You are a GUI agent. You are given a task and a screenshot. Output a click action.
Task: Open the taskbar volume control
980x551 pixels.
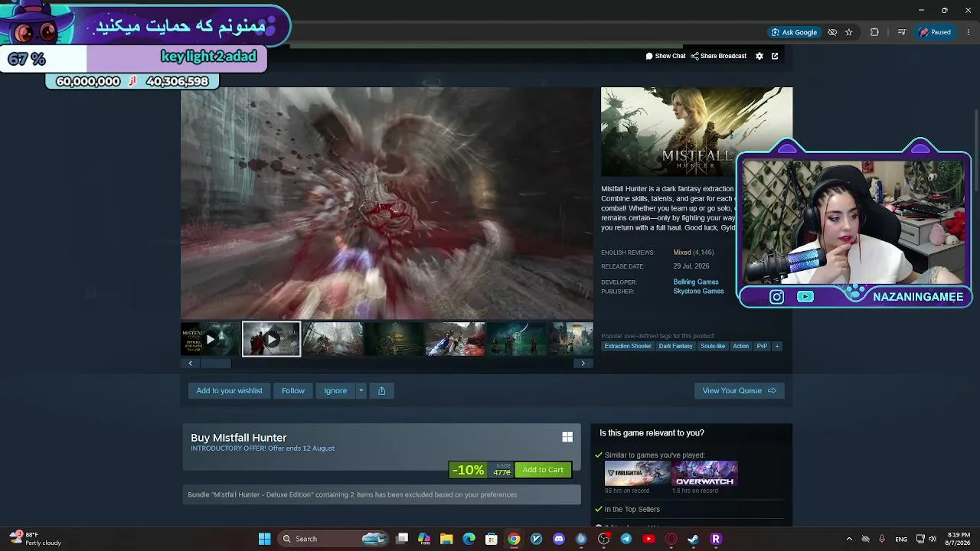932,539
